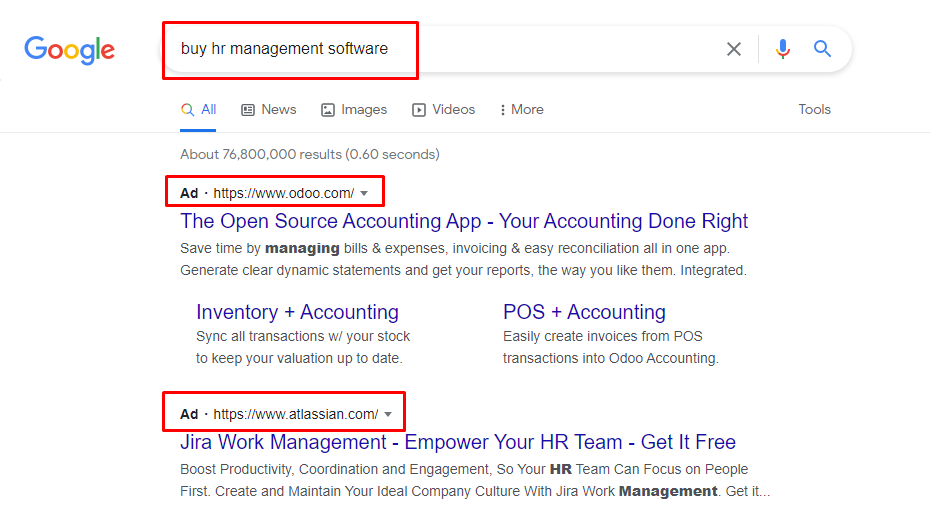Open the Videos tab
Viewport: 930px width, 521px height.
444,110
